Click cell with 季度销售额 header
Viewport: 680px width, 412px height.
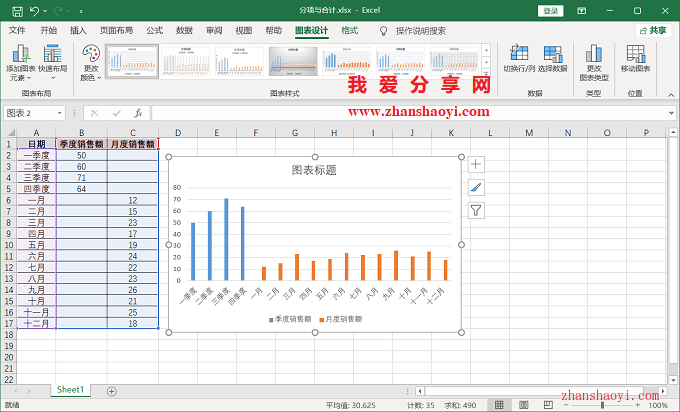tap(82, 144)
